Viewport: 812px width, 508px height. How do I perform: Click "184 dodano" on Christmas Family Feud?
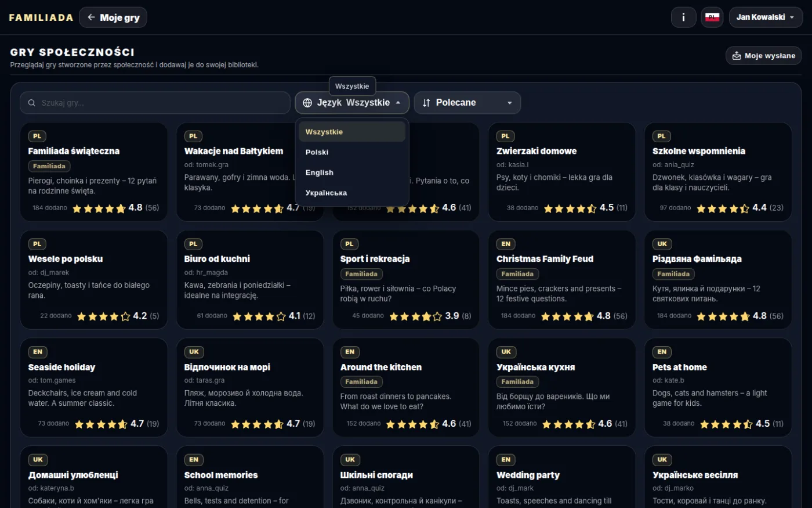(518, 316)
